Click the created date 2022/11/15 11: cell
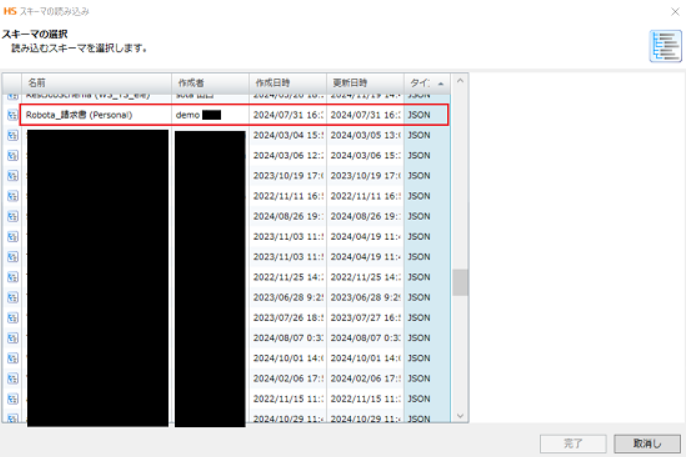686x457 pixels. pos(288,399)
